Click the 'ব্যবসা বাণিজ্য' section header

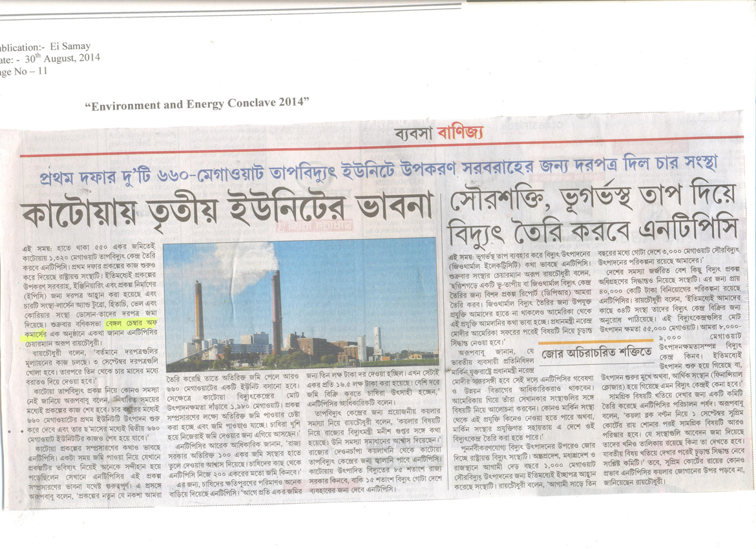[438, 132]
